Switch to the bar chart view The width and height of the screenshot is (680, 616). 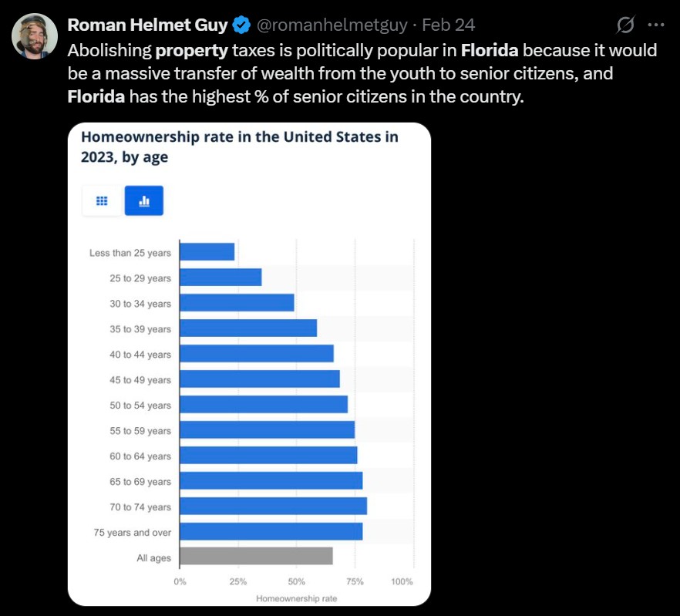144,201
